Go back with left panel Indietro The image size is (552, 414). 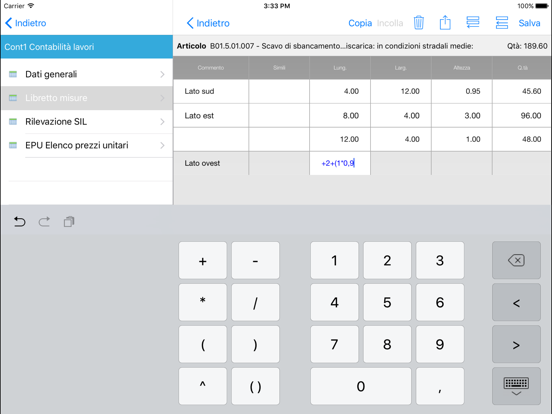[x=26, y=23]
